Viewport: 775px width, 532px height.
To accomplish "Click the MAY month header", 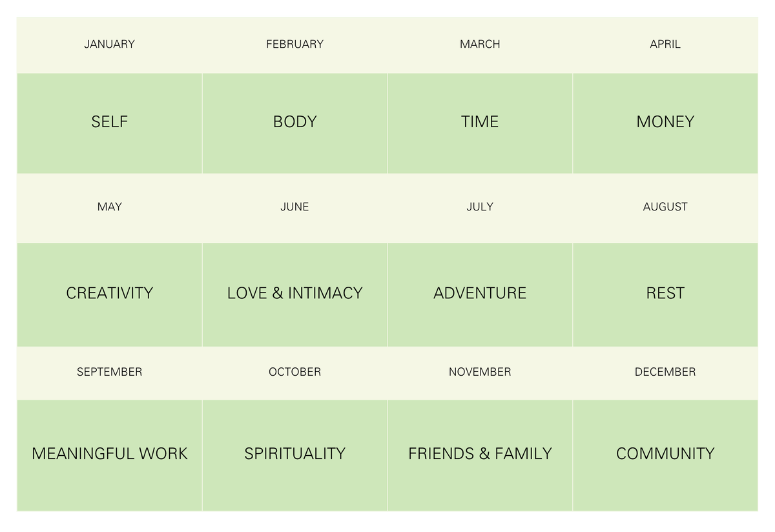I will (x=109, y=207).
